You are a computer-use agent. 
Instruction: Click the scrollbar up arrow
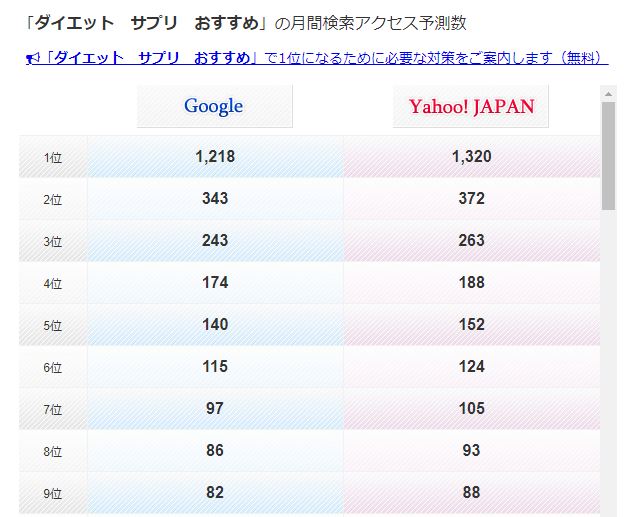[x=608, y=94]
